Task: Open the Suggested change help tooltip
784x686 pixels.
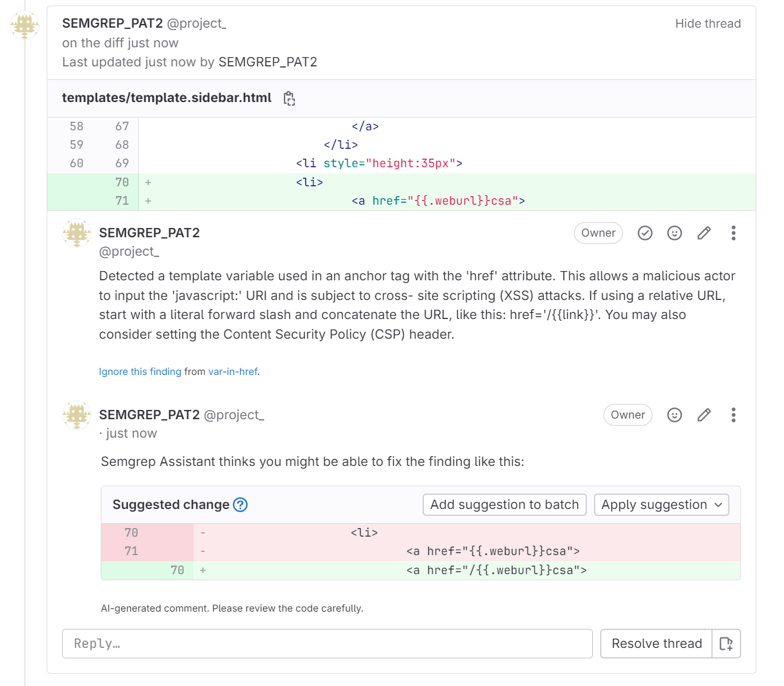Action: 240,505
